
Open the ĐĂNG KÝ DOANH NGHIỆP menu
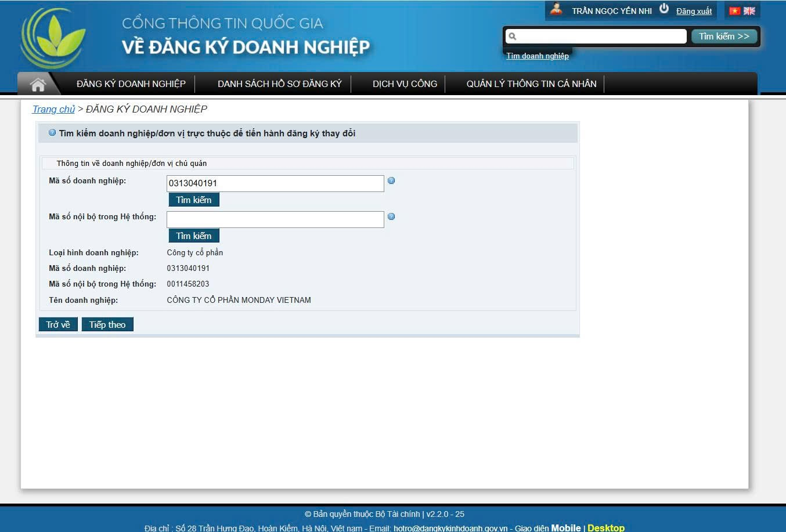tap(131, 84)
